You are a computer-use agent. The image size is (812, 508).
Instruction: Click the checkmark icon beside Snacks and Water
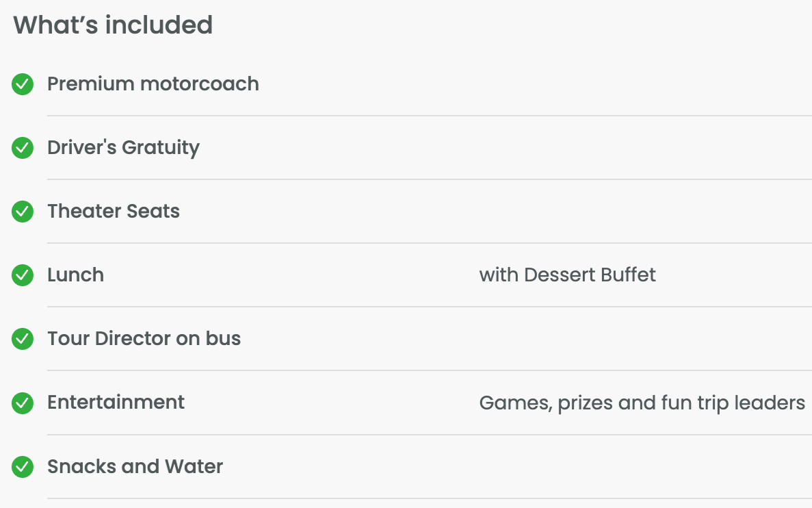pyautogui.click(x=23, y=467)
